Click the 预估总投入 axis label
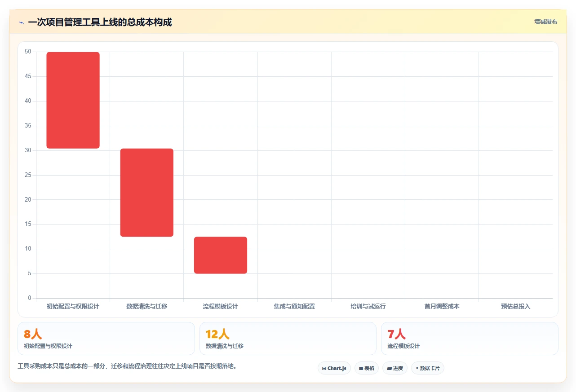576x392 pixels. [x=515, y=306]
